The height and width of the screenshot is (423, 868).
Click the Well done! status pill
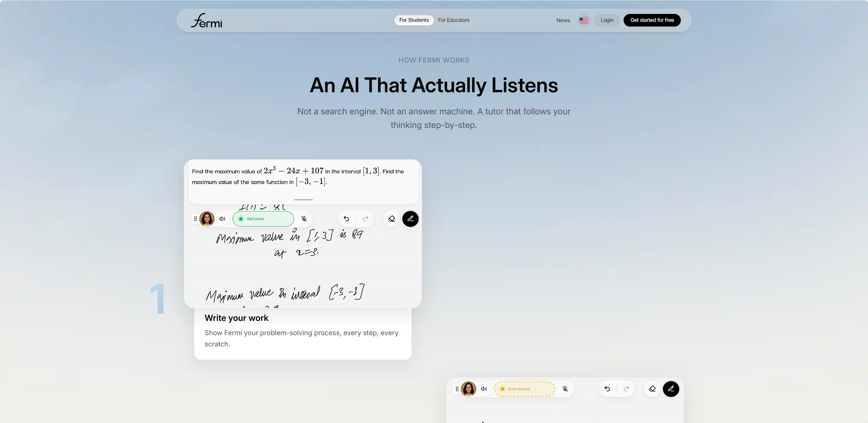(x=263, y=219)
